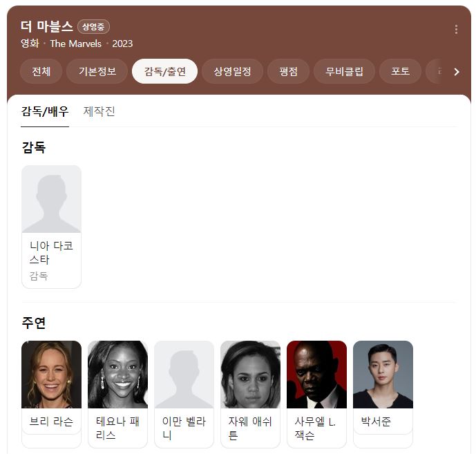
Task: Select the 감독/배우 sub-tab
Action: point(45,111)
